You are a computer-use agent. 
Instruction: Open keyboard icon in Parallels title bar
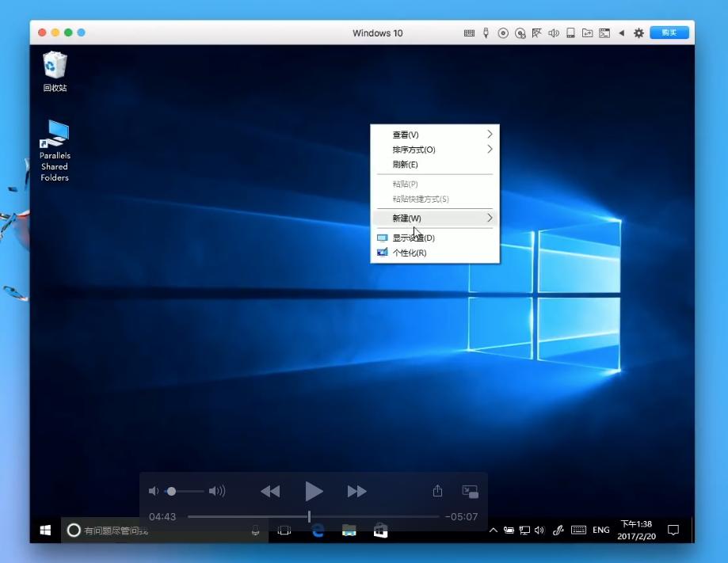(469, 33)
